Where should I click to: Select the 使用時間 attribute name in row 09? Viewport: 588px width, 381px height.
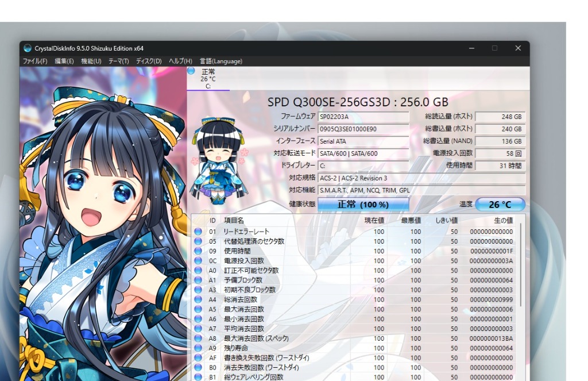click(237, 251)
